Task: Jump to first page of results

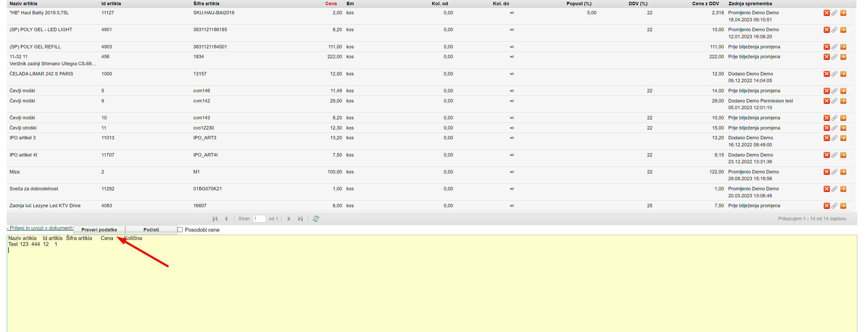Action: pyautogui.click(x=215, y=219)
